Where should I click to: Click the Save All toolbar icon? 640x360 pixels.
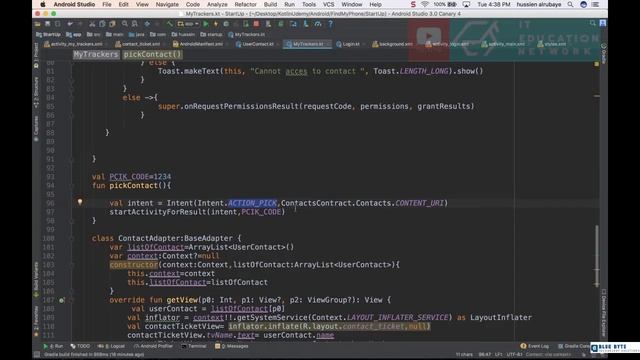(x=48, y=24)
